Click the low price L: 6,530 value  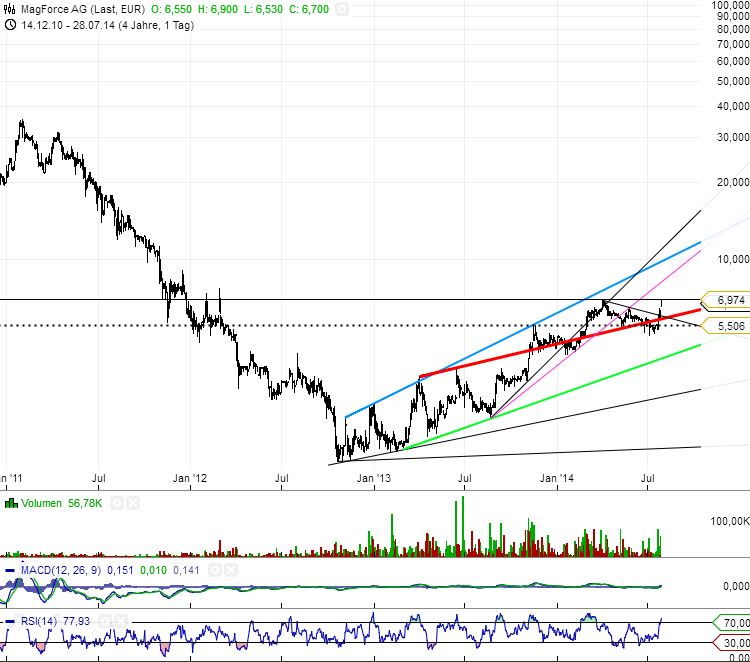tap(263, 9)
